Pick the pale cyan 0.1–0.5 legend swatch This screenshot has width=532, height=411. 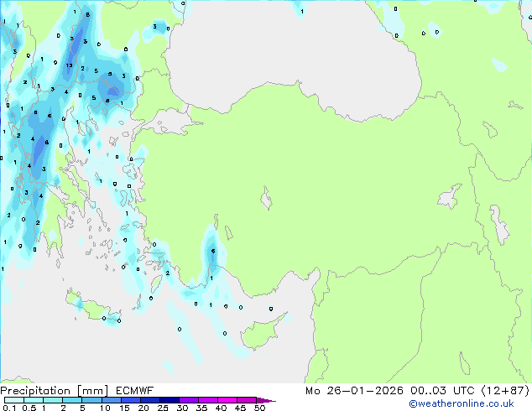coord(13,400)
